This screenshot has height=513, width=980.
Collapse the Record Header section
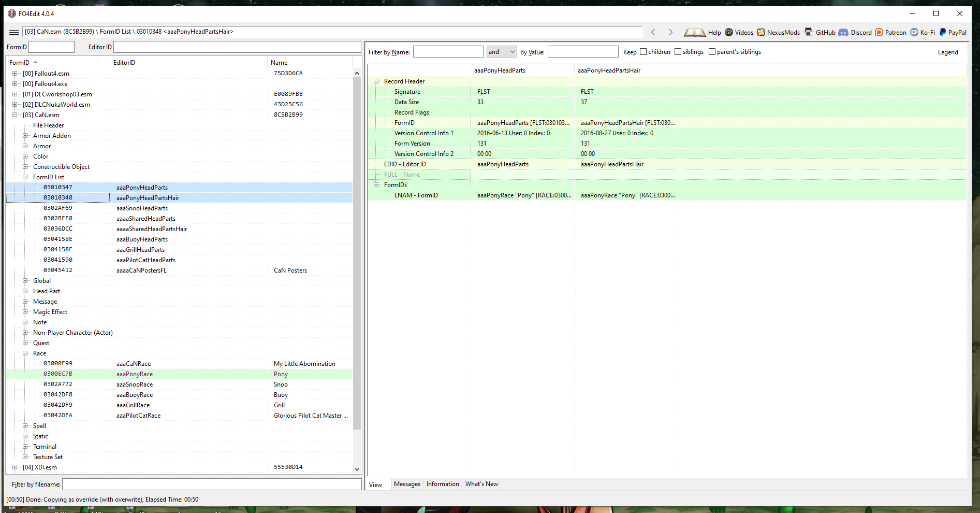[x=376, y=81]
